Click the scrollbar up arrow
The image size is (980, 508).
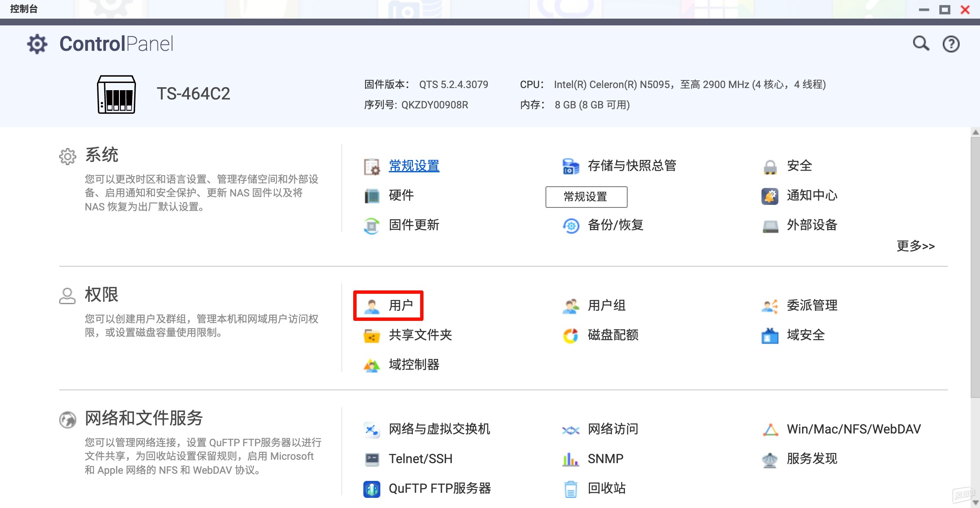[x=975, y=132]
